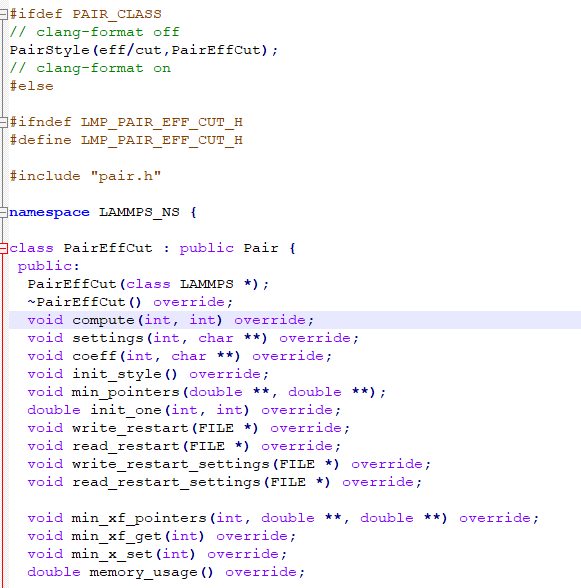Click the init_style function declaration
The image size is (581, 588).
[148, 374]
